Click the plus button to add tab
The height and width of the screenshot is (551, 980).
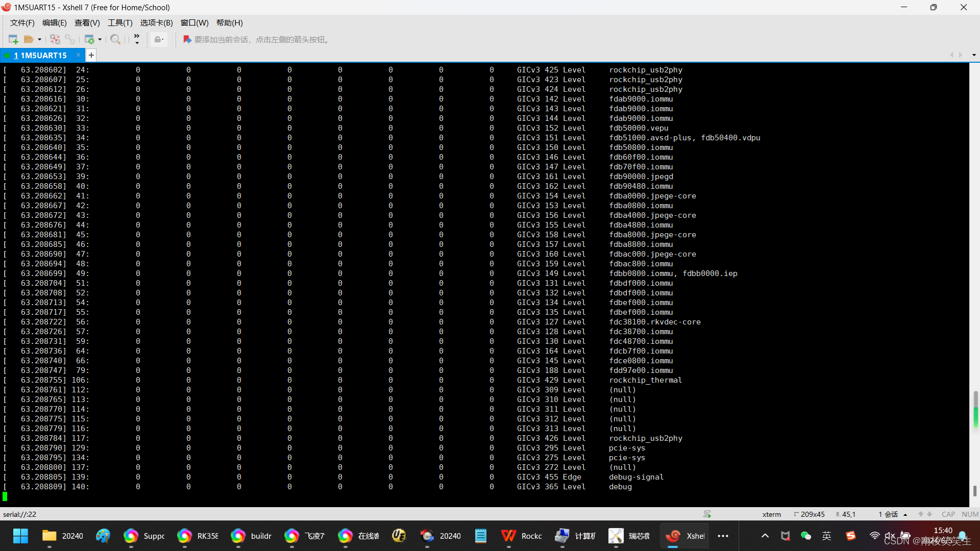click(91, 55)
